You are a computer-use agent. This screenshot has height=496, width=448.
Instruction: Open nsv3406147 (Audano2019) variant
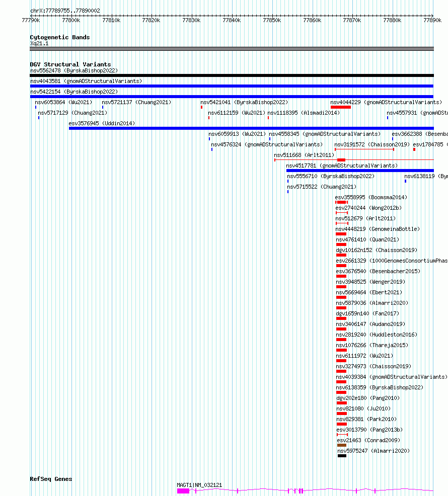coord(371,324)
